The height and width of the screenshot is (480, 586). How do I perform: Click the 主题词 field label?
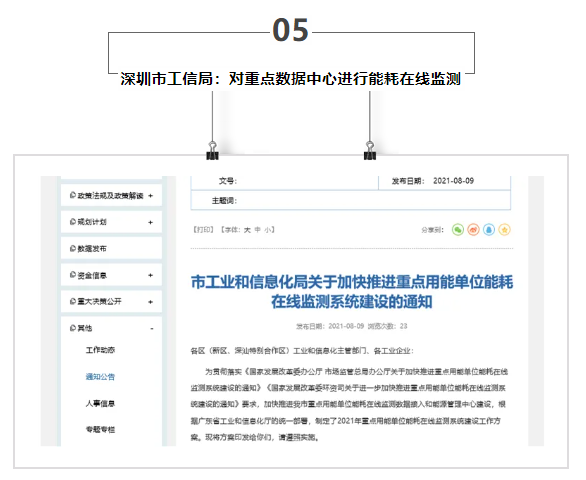coord(224,201)
